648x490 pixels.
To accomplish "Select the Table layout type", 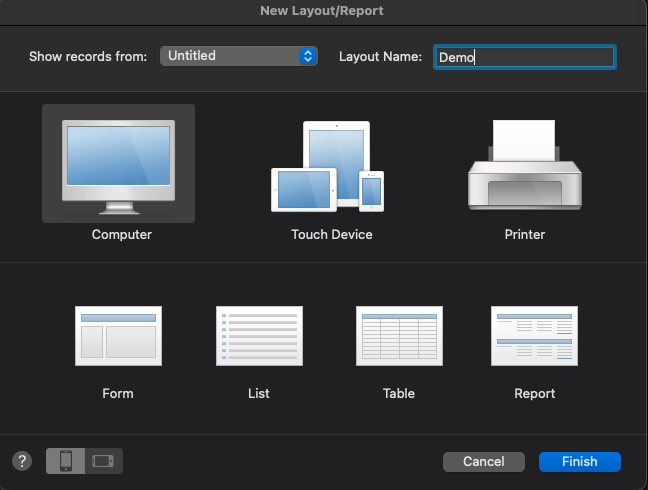I will 399,336.
